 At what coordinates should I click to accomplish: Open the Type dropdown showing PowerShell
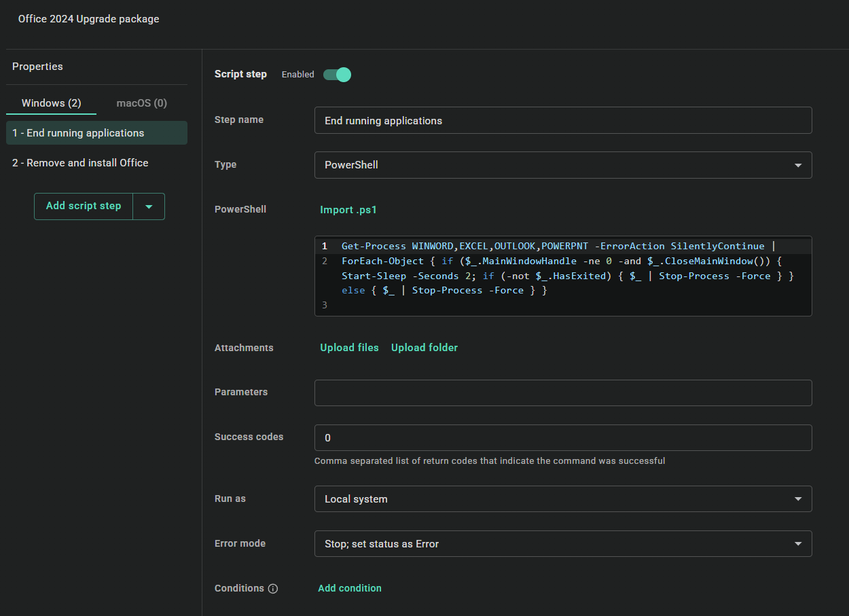click(562, 165)
